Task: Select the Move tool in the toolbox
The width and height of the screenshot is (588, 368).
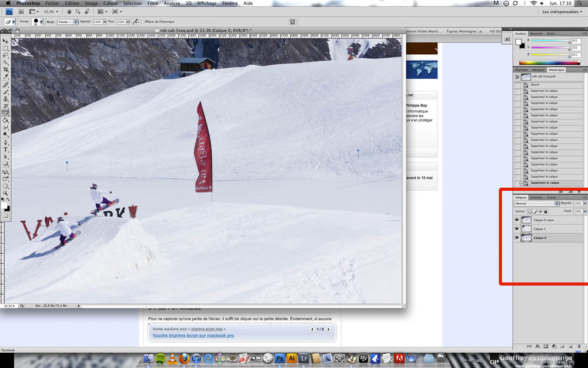Action: tap(5, 41)
